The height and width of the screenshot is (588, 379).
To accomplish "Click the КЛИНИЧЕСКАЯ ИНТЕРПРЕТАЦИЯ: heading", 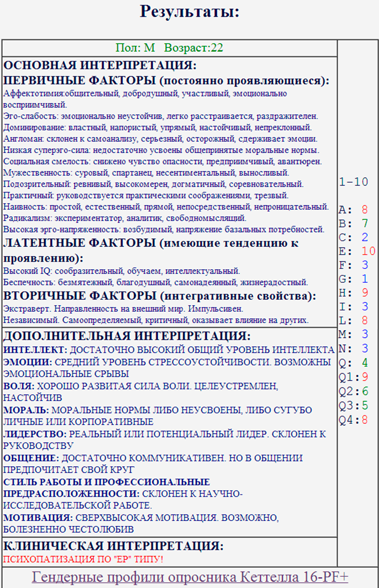I will (x=114, y=546).
